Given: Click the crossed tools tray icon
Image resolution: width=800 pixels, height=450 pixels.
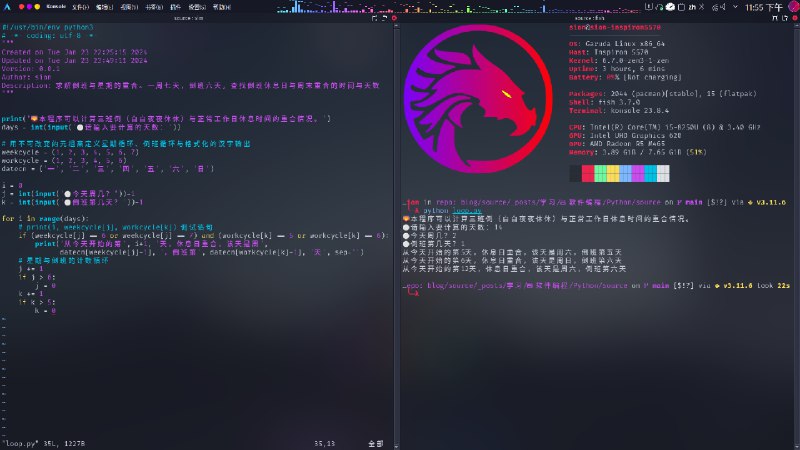Looking at the screenshot, I should coord(702,7).
